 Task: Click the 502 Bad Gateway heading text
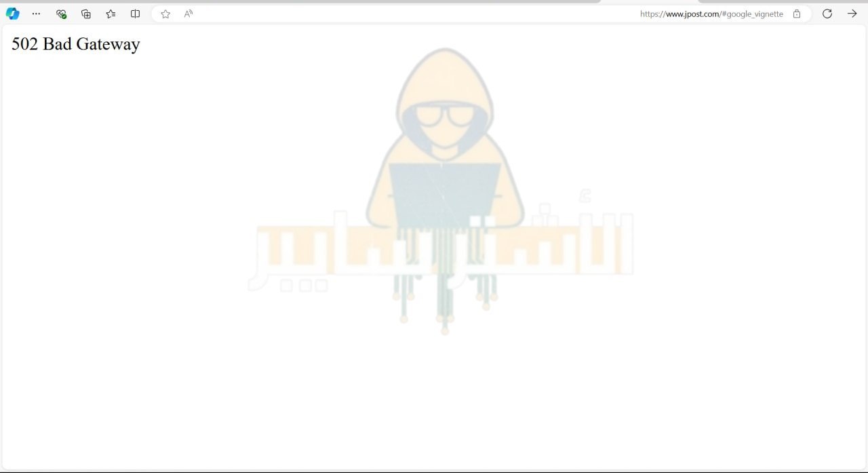click(x=76, y=44)
